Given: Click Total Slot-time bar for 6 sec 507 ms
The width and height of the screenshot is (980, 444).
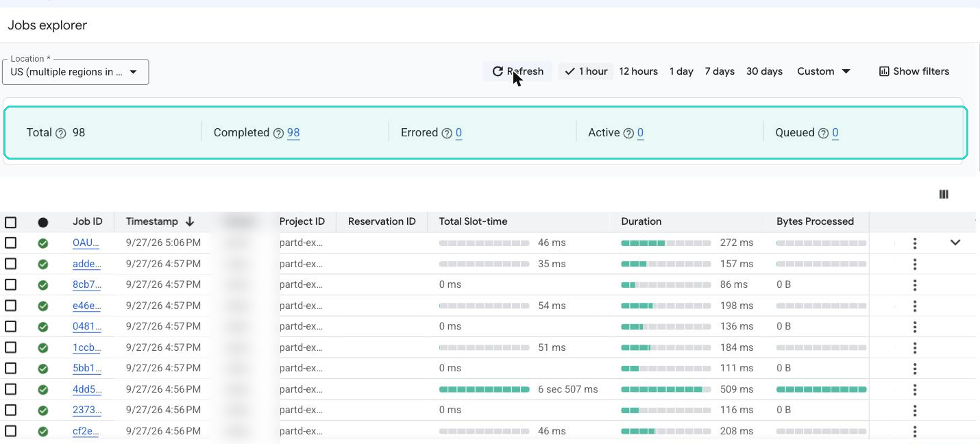Looking at the screenshot, I should pos(484,389).
